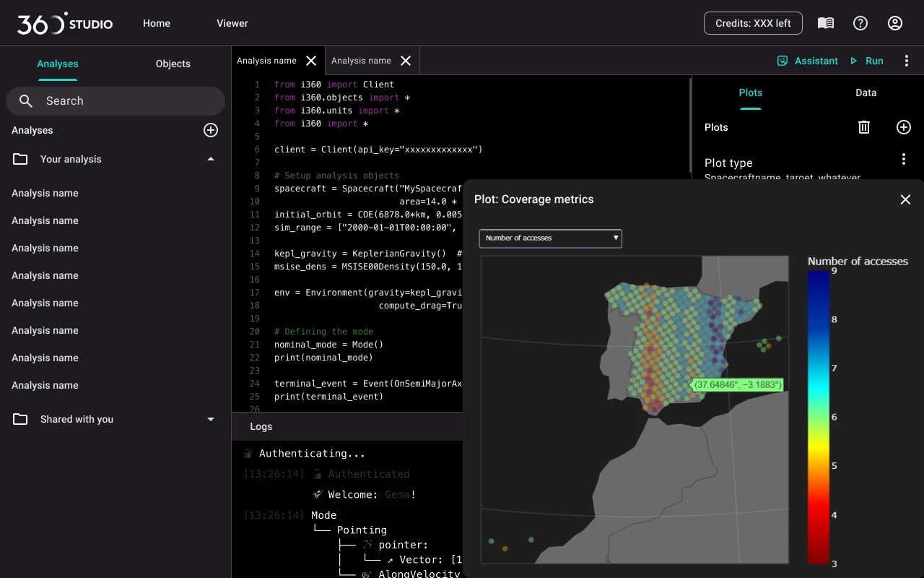Click the Number of accesses color scale bar

pyautogui.click(x=818, y=417)
